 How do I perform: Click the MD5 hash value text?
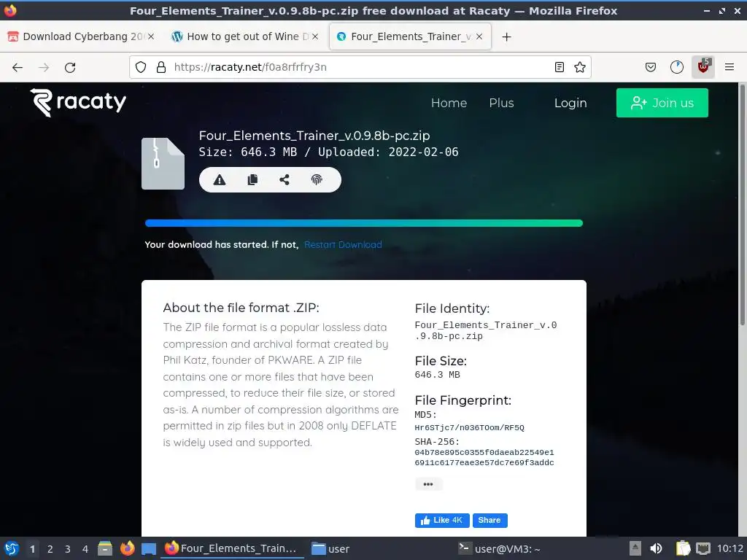469,427
